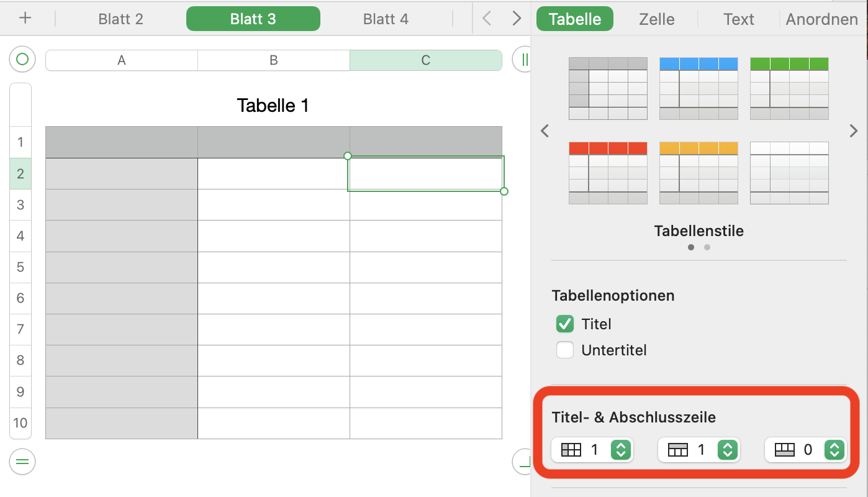Click the header rows count icon
The height and width of the screenshot is (497, 868).
[678, 450]
